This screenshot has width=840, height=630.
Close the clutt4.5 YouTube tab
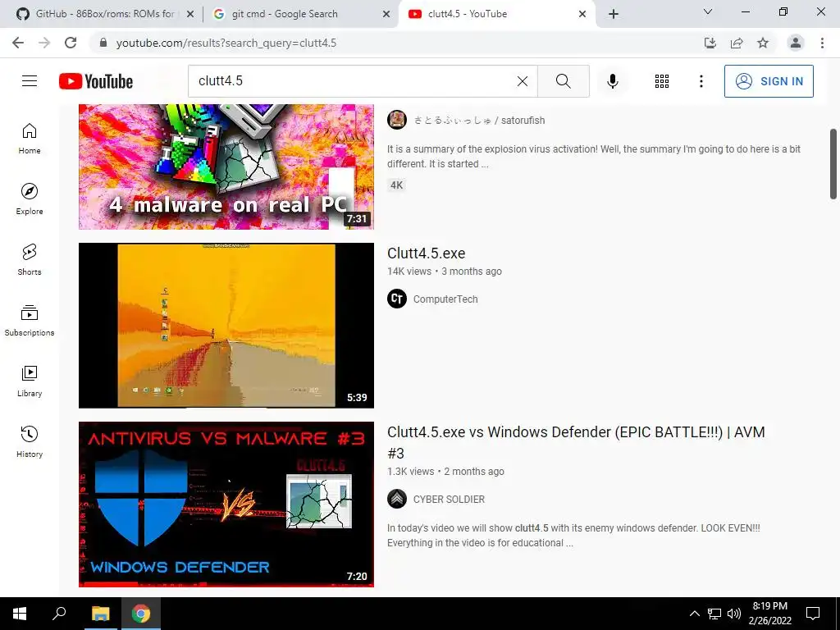point(582,15)
